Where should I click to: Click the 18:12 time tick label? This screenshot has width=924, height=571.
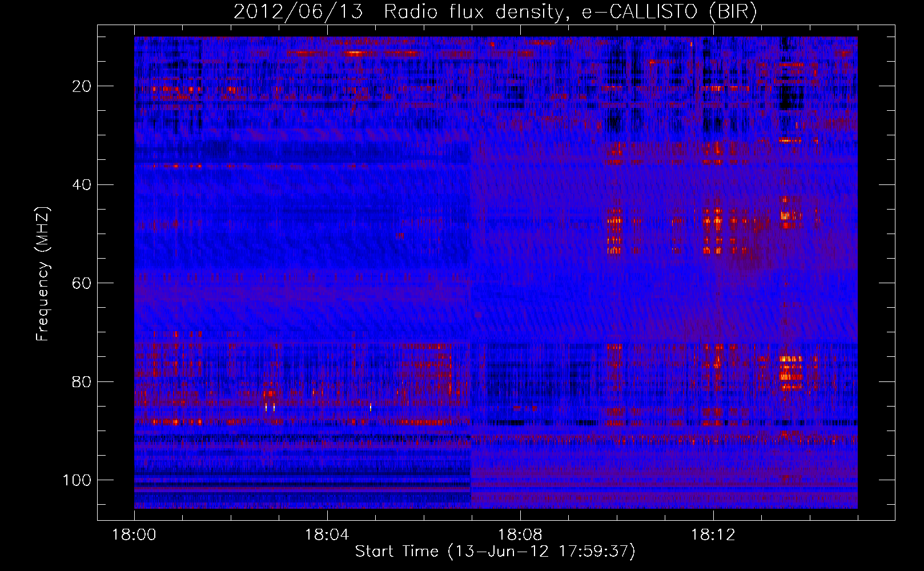coord(713,535)
